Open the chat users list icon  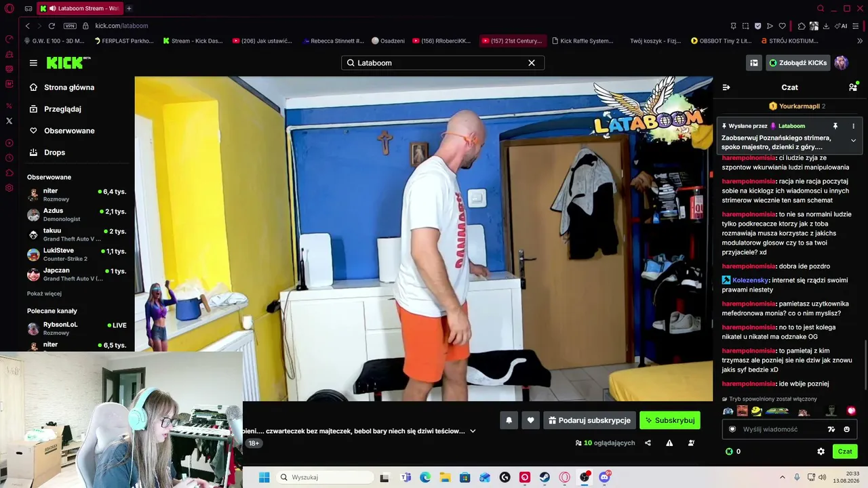pos(853,87)
